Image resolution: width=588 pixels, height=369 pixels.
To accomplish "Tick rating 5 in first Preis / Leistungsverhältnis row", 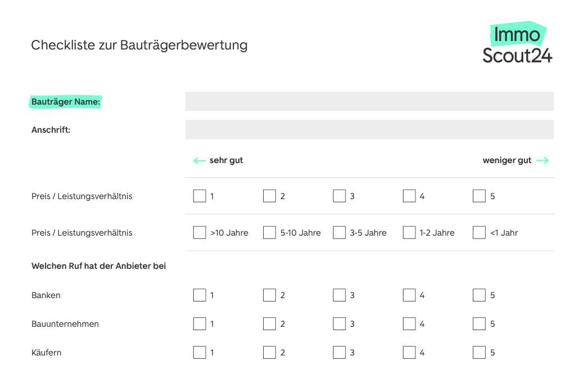I will pyautogui.click(x=479, y=196).
